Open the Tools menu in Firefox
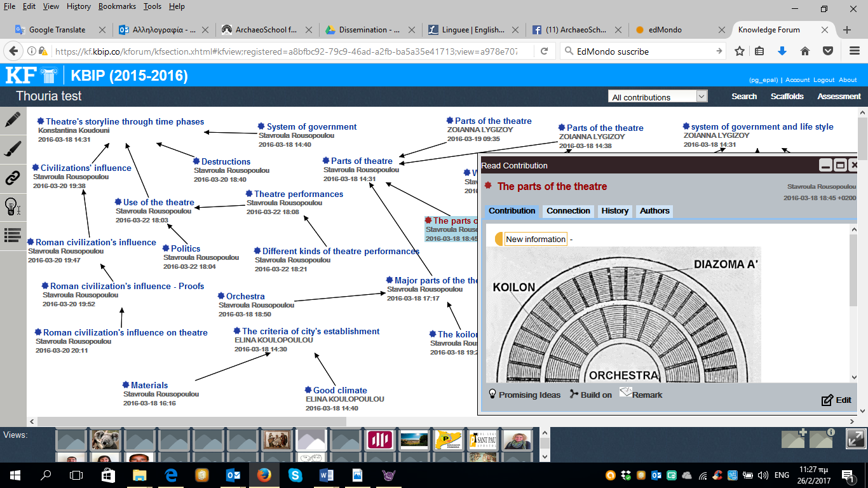The image size is (868, 488). 153,6
